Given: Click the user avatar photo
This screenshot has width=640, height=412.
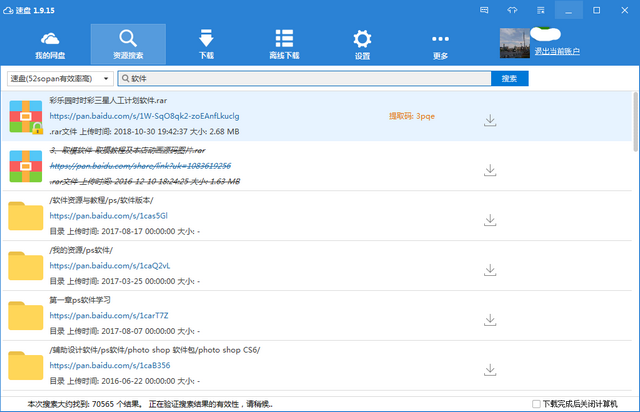Looking at the screenshot, I should [x=515, y=43].
